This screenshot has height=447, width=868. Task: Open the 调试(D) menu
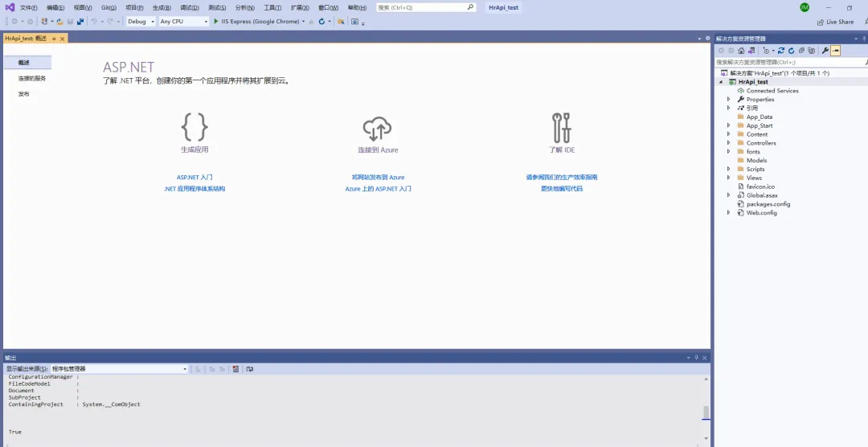tap(190, 8)
